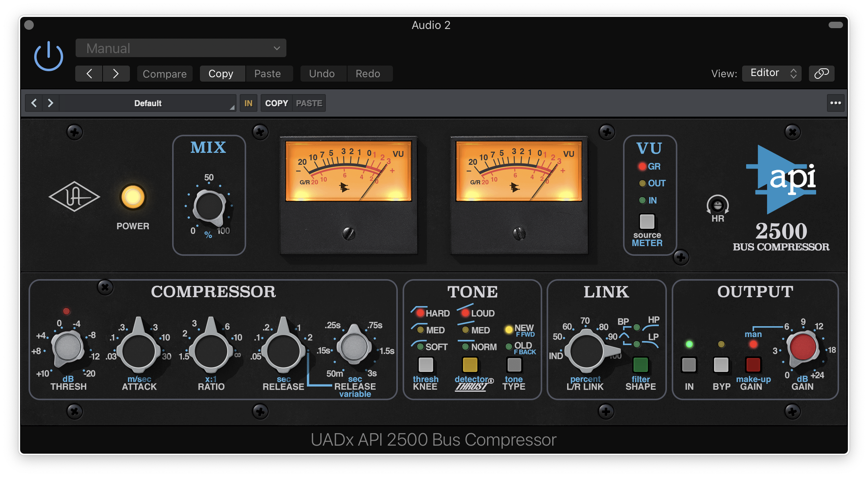Click the blue plugin power icon
Viewport: 868px width, 477px height.
pos(48,57)
